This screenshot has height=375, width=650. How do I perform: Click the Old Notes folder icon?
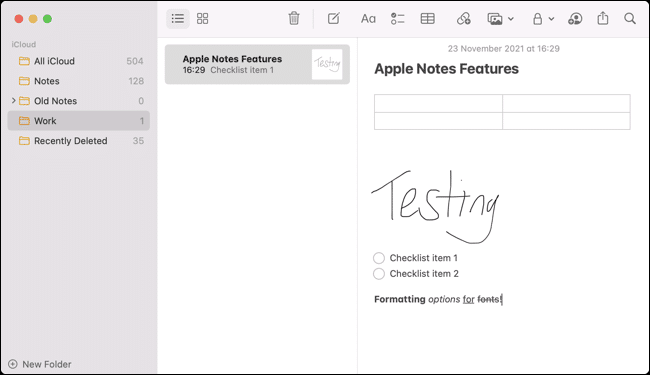[24, 101]
